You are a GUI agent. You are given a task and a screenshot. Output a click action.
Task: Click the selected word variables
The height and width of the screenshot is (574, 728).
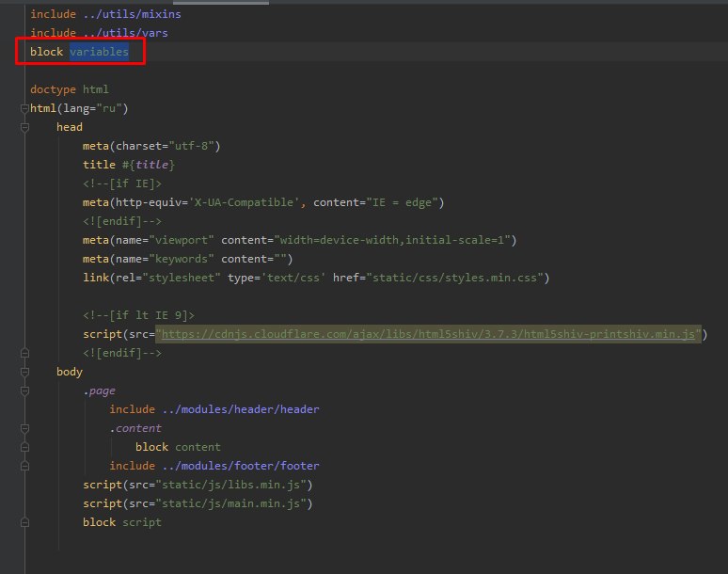pyautogui.click(x=100, y=52)
